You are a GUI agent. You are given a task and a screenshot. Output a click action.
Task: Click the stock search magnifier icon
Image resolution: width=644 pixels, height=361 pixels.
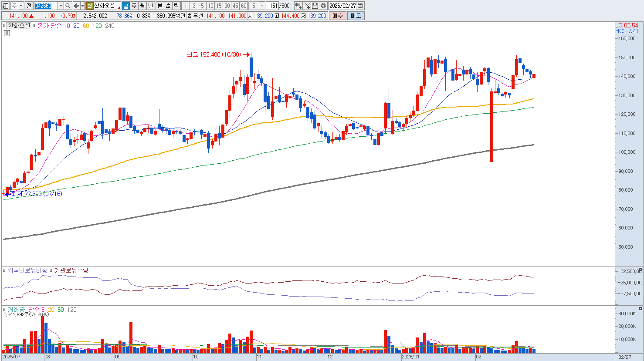(x=68, y=6)
